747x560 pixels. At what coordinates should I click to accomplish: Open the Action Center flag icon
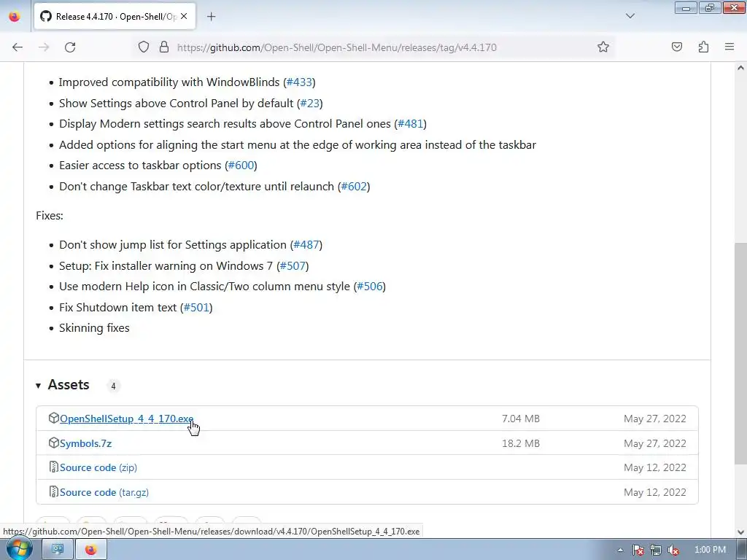(638, 550)
